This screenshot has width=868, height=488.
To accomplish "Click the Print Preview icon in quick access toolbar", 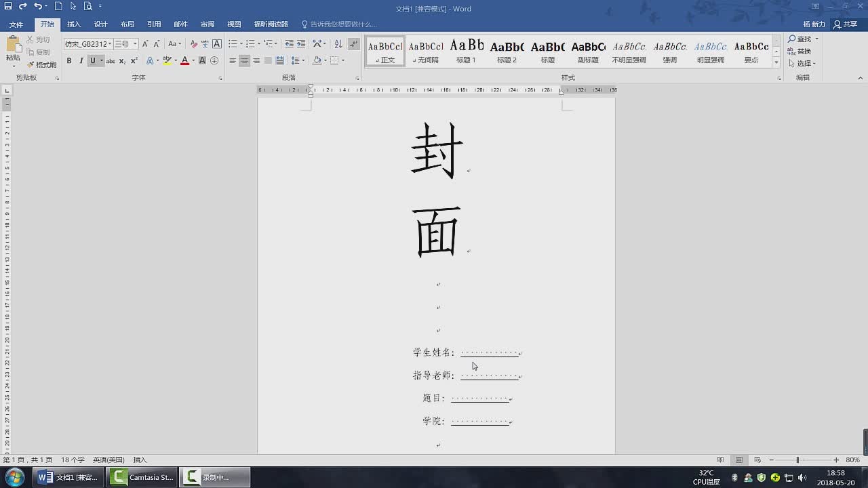I will [x=88, y=6].
